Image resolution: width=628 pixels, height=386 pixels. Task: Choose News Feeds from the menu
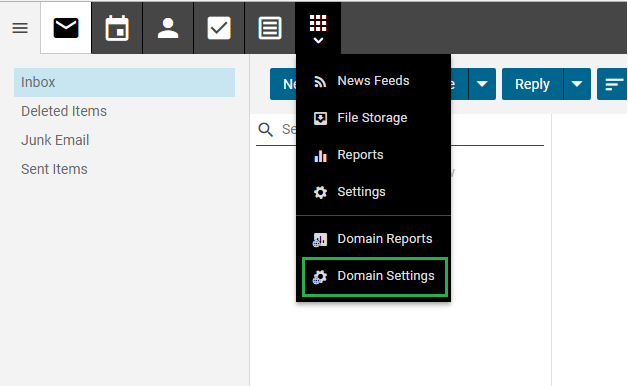pos(373,81)
